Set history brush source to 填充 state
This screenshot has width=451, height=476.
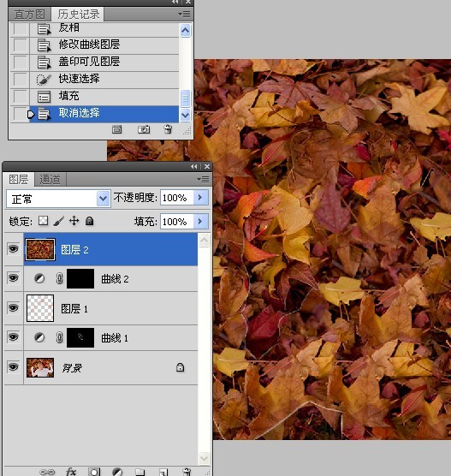pos(20,96)
